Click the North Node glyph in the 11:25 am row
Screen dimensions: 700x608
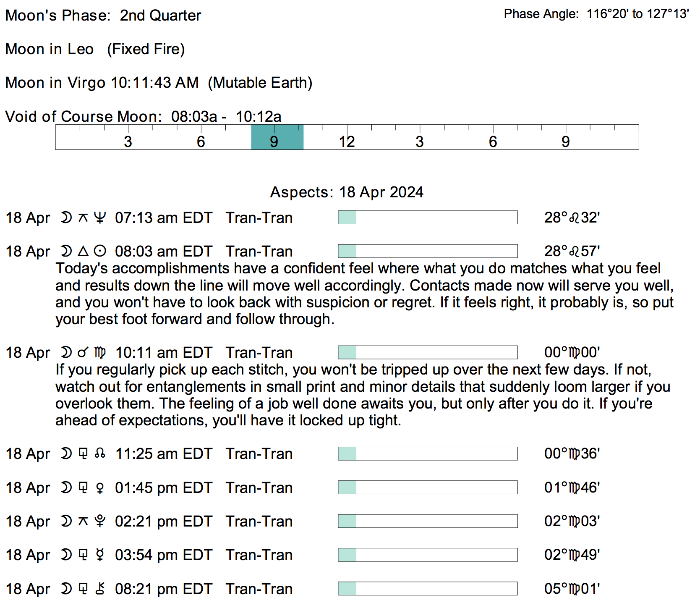(100, 453)
